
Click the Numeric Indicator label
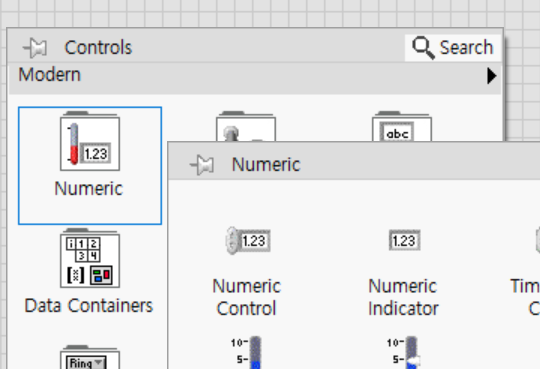point(403,297)
